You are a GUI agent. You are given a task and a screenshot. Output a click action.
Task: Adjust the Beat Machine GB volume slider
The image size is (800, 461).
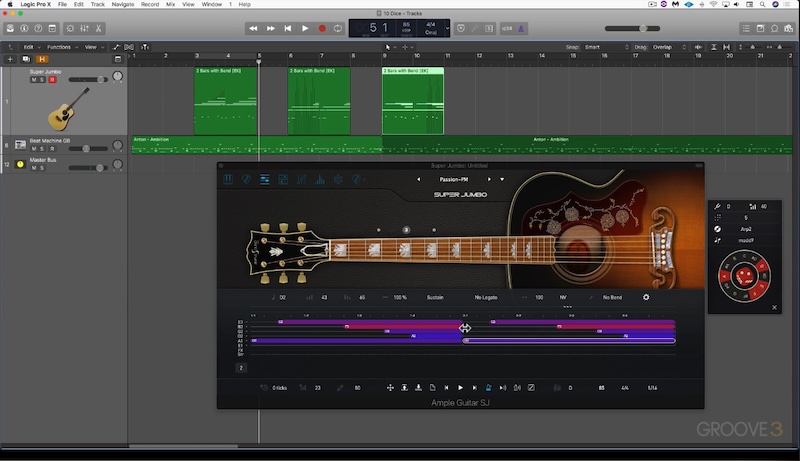[x=88, y=148]
